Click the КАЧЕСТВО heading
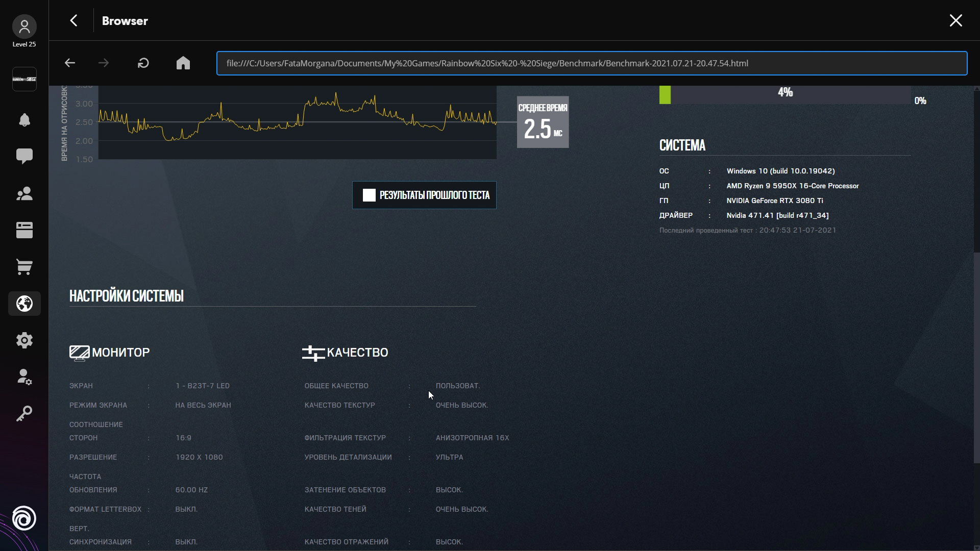This screenshot has width=980, height=551. [357, 353]
